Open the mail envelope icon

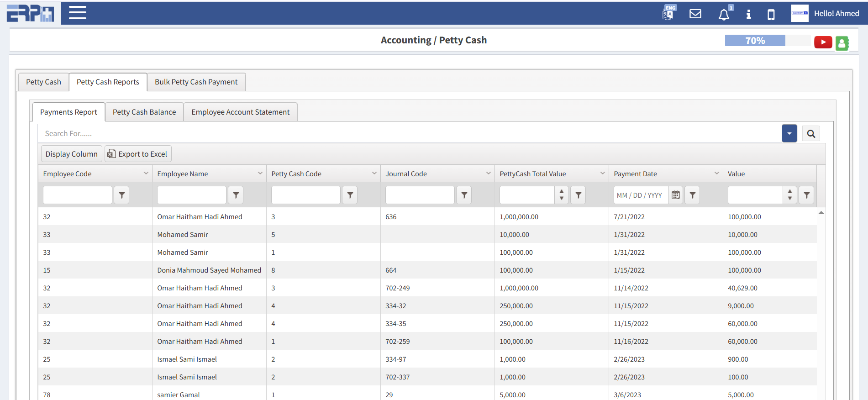pos(695,14)
